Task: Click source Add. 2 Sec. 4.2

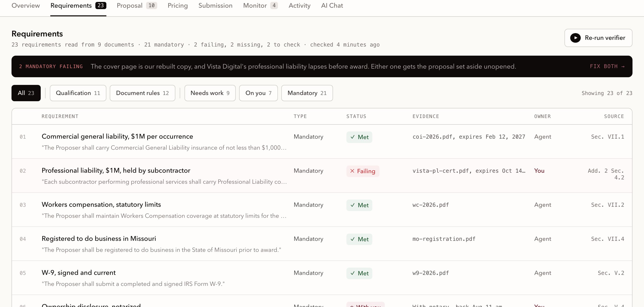Action: (x=606, y=174)
